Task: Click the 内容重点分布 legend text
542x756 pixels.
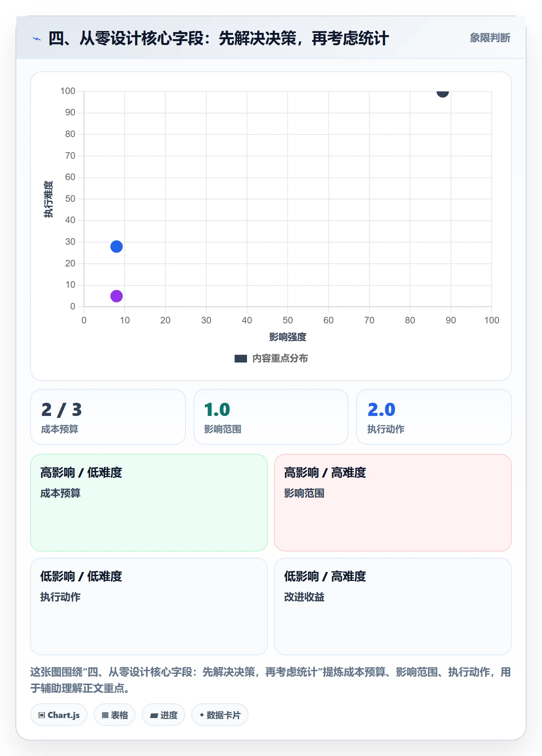Action: pos(280,359)
